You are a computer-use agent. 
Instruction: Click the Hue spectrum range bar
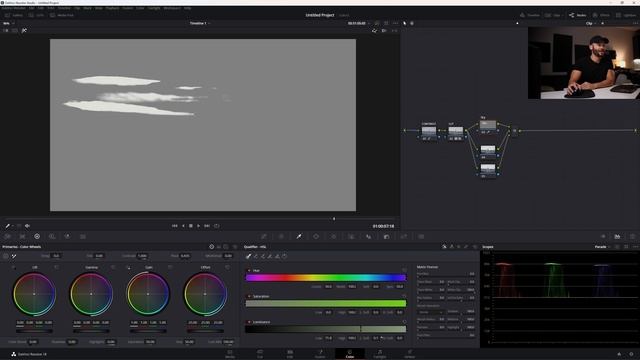click(x=326, y=278)
